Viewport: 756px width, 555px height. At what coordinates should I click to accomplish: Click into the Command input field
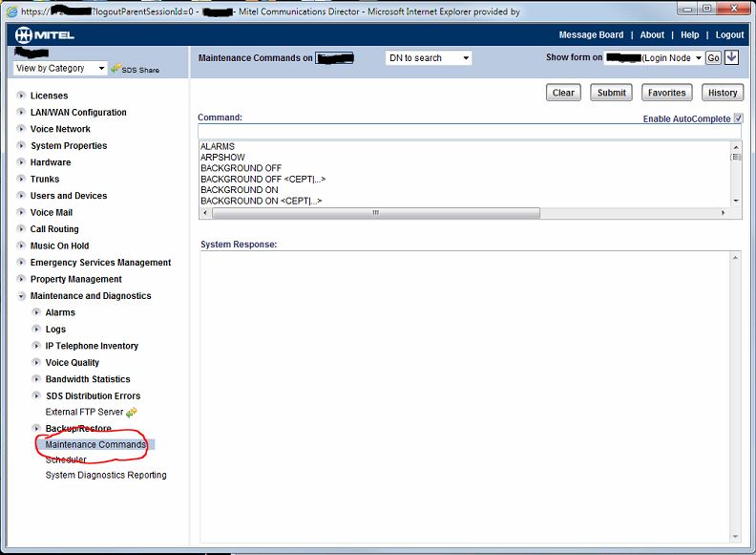click(x=469, y=131)
